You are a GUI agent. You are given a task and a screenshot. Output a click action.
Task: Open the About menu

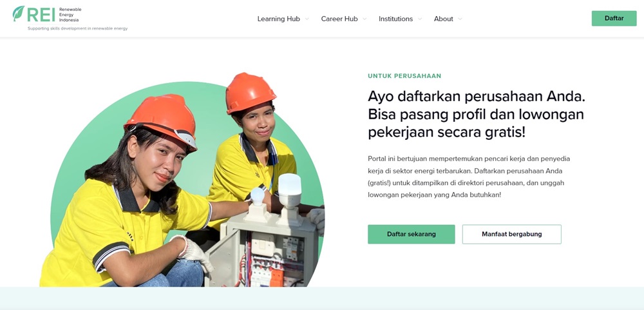tap(444, 19)
